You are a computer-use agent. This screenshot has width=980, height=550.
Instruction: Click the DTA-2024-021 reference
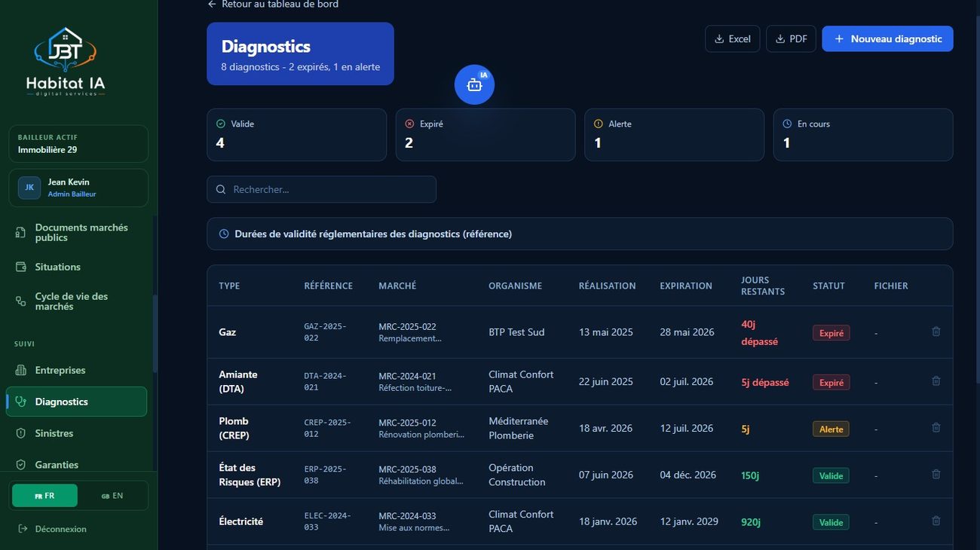coord(325,381)
